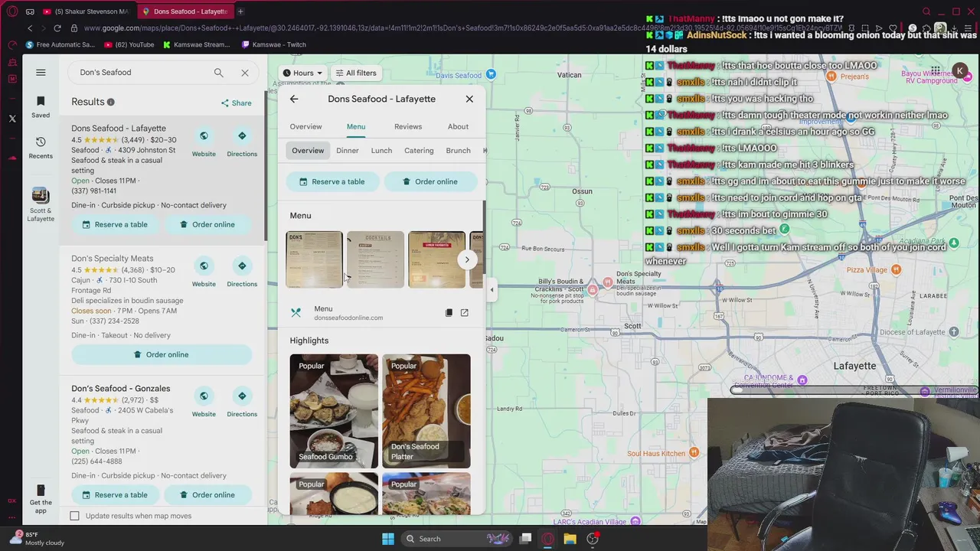Get Directions to Don's Seafood - Gonzales
This screenshot has width=980, height=551.
(x=242, y=403)
